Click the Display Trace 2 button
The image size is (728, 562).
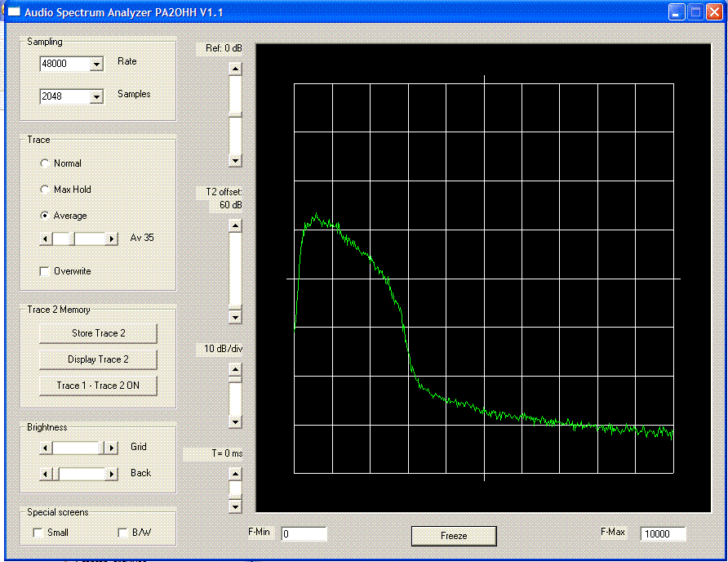pyautogui.click(x=98, y=359)
